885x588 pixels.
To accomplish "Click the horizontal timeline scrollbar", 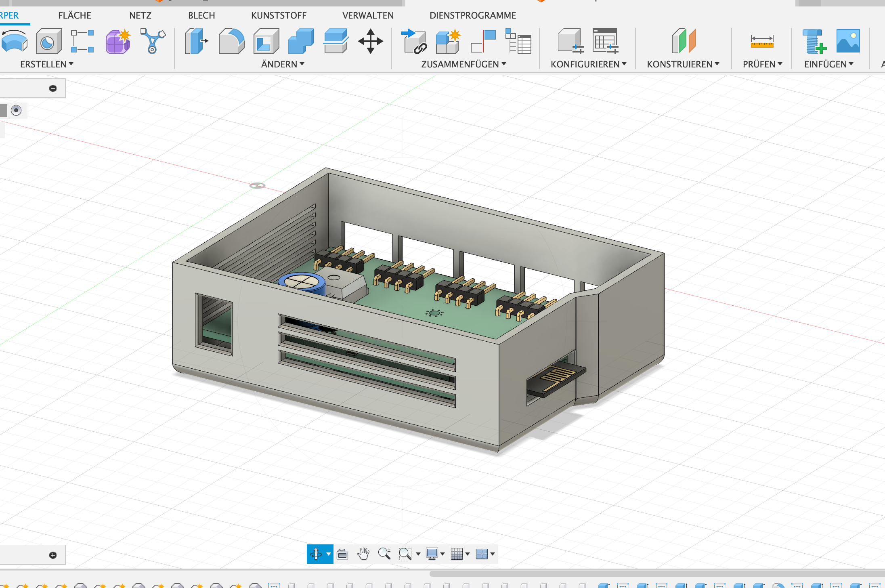I will tap(646, 573).
